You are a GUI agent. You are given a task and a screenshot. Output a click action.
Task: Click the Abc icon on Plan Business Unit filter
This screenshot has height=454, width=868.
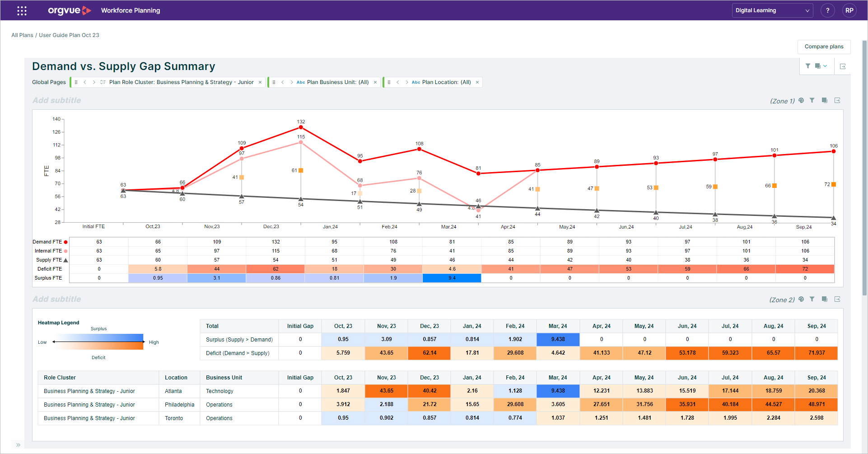pos(301,82)
